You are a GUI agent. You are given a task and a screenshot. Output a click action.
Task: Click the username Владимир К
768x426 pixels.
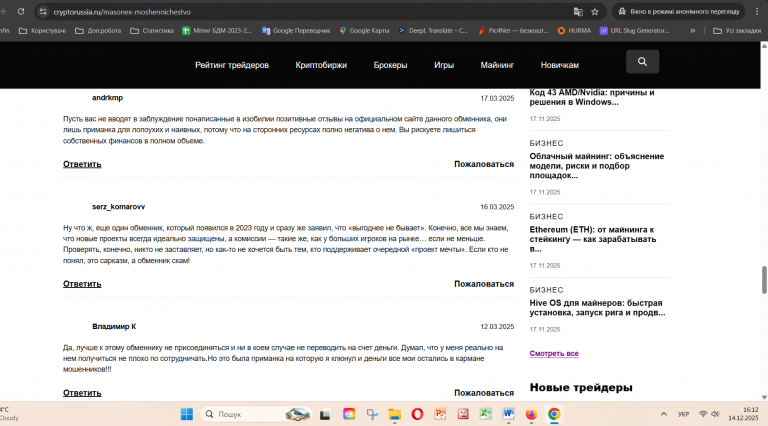(x=114, y=326)
